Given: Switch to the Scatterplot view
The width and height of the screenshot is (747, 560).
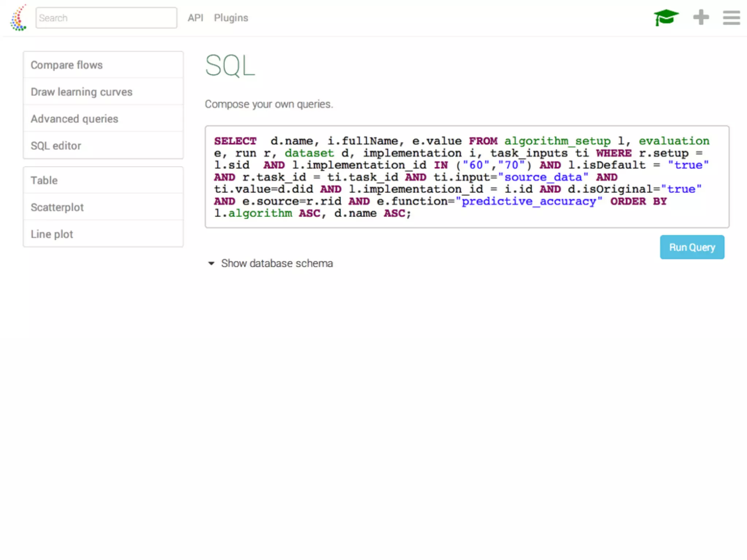Looking at the screenshot, I should pyautogui.click(x=57, y=207).
